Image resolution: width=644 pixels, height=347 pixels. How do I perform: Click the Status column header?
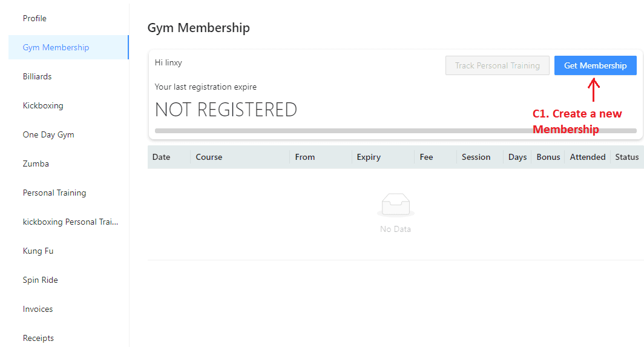tap(627, 157)
